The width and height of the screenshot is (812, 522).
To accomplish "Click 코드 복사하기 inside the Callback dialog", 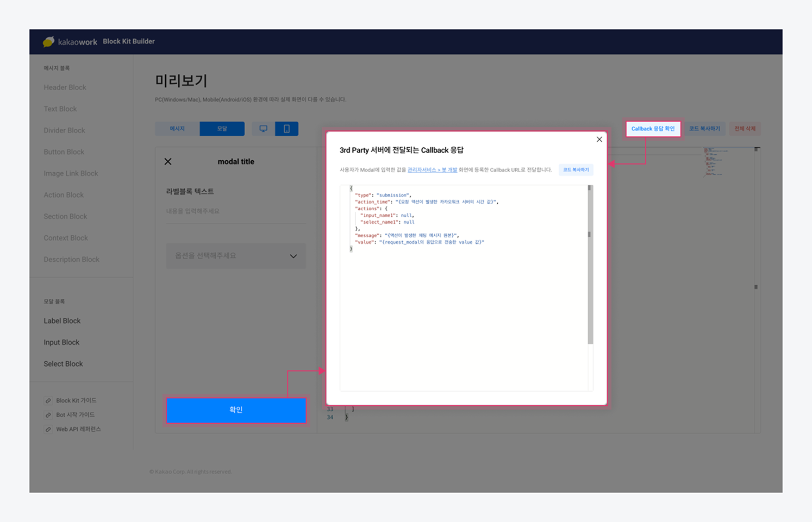I will [576, 170].
